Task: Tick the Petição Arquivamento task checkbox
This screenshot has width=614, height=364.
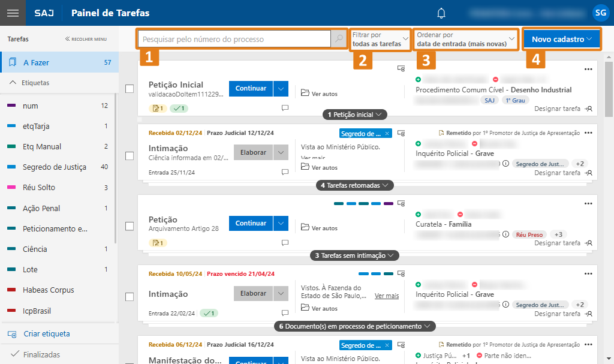Action: tap(130, 226)
